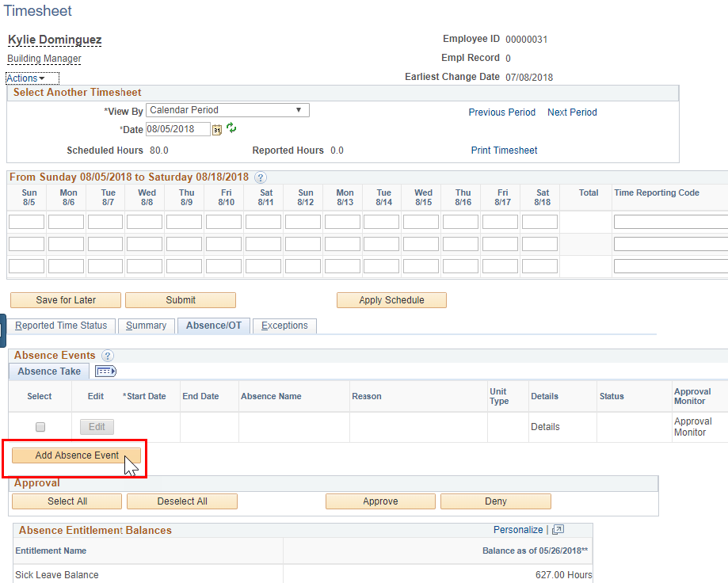
Task: Select the checkbox in the Absence Events row
Action: tap(39, 426)
